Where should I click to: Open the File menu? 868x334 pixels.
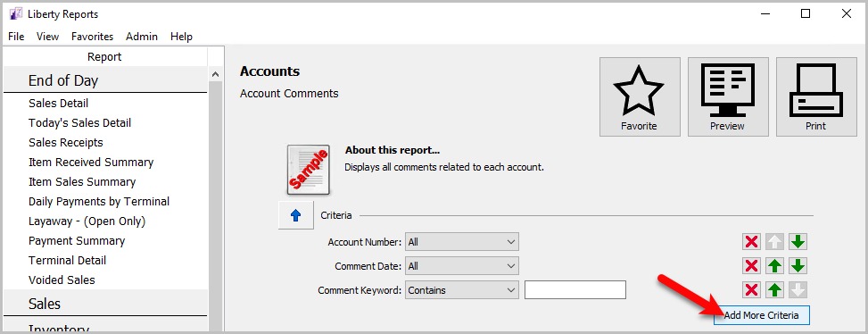16,37
